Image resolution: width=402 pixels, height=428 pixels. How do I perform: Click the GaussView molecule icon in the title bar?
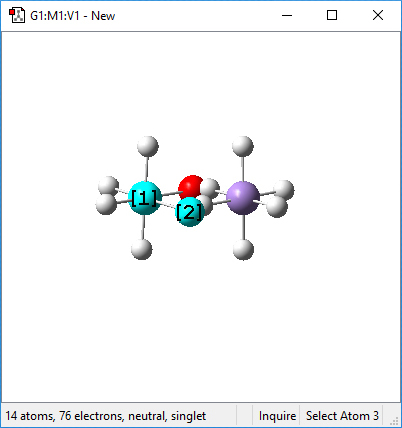click(17, 15)
